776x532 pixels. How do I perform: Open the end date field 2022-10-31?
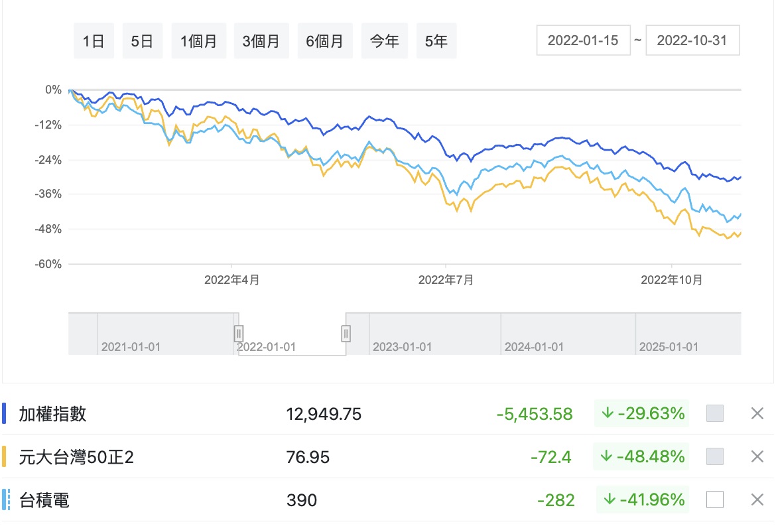pos(692,40)
